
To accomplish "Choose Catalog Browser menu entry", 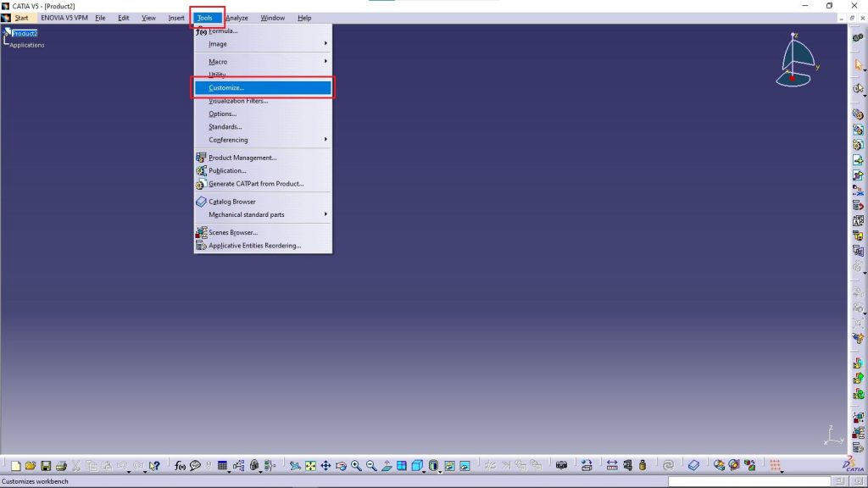I will coord(263,202).
